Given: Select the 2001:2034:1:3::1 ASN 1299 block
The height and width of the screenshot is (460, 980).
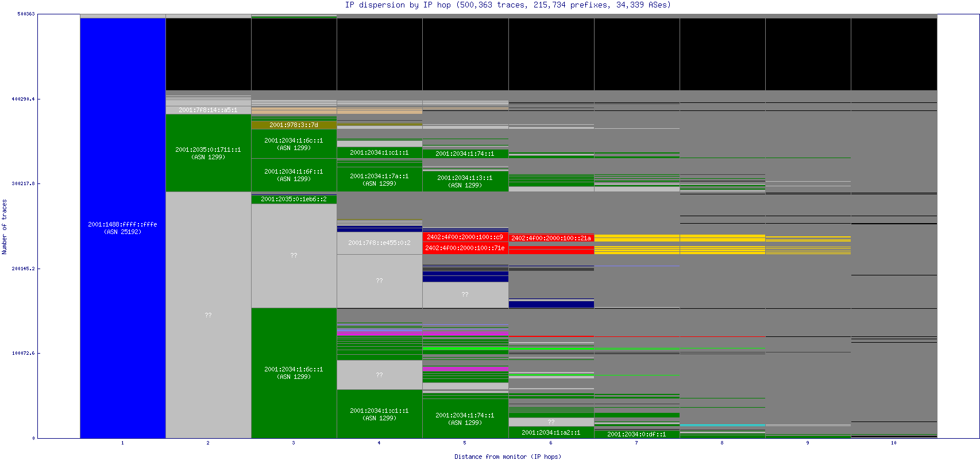Looking at the screenshot, I should tap(465, 181).
